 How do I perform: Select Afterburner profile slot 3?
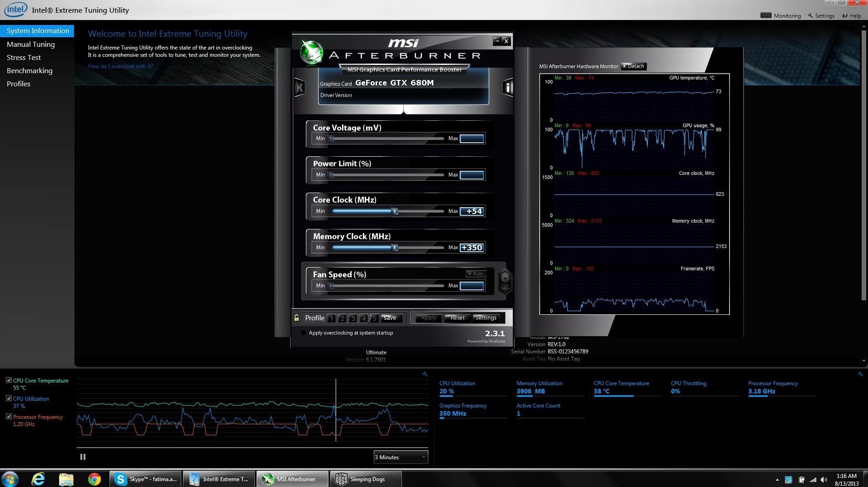pyautogui.click(x=353, y=318)
